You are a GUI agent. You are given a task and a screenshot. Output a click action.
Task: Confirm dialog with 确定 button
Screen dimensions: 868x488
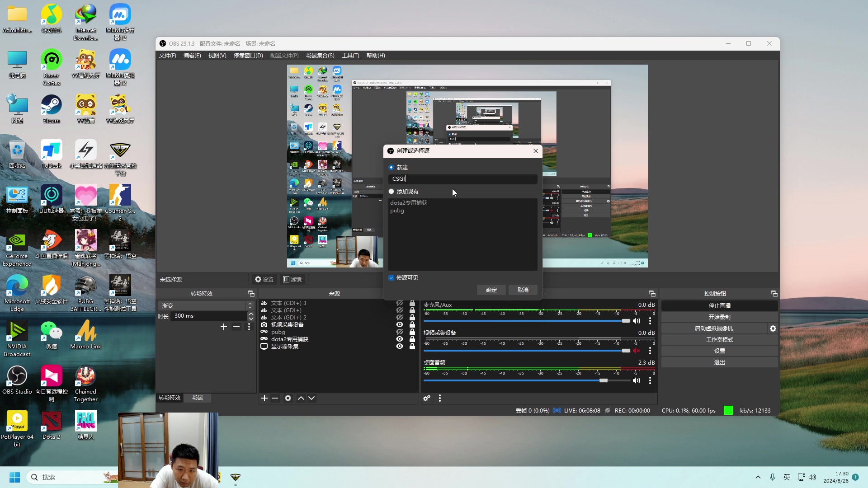491,290
